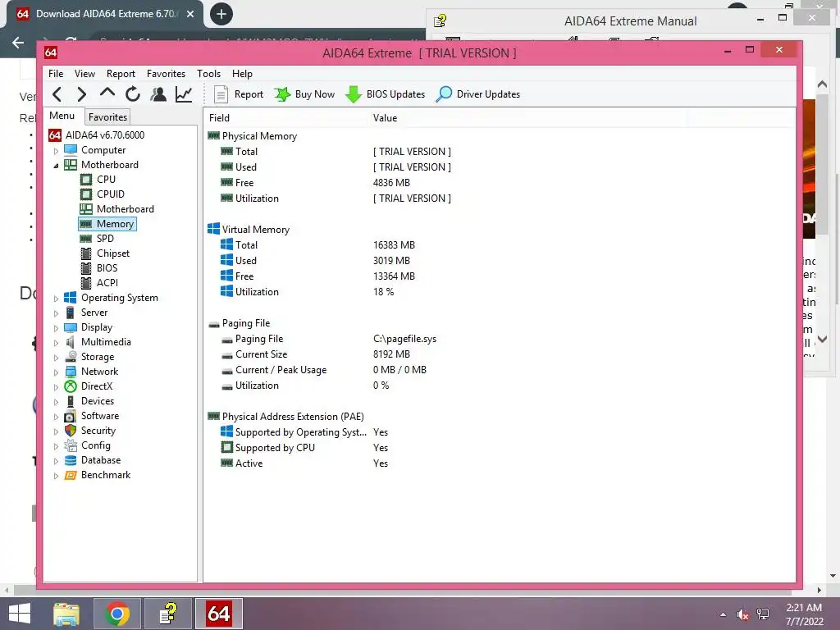Expand the Operating System node
Viewport: 840px width, 630px height.
tap(56, 299)
